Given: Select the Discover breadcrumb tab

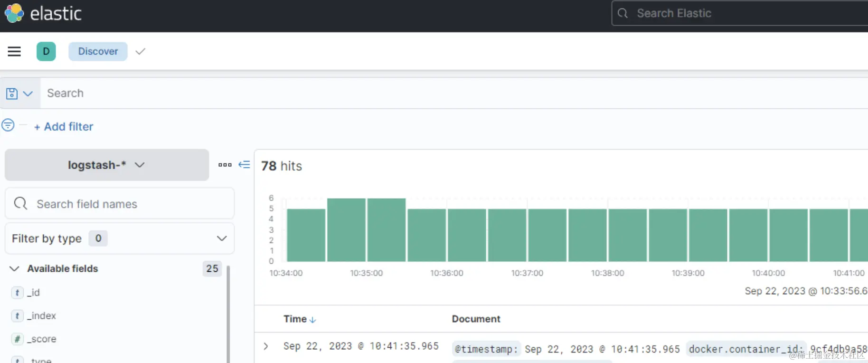Looking at the screenshot, I should [x=98, y=51].
